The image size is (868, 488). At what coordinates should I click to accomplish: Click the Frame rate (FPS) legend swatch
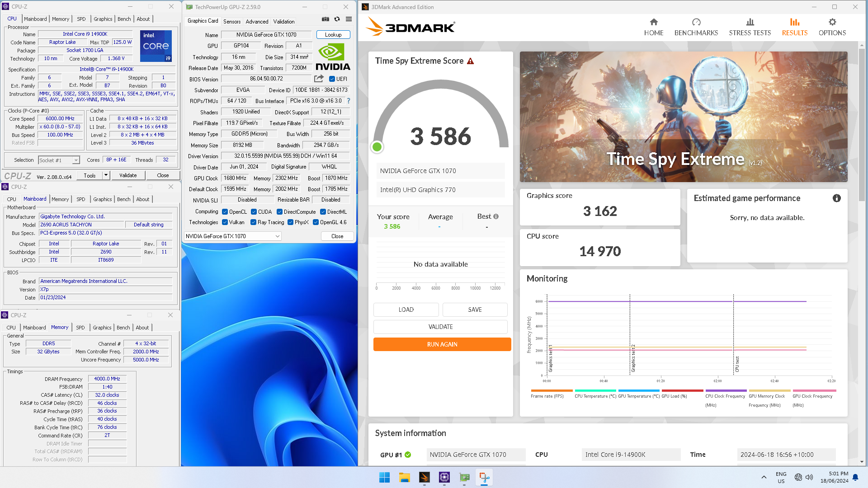pyautogui.click(x=552, y=390)
